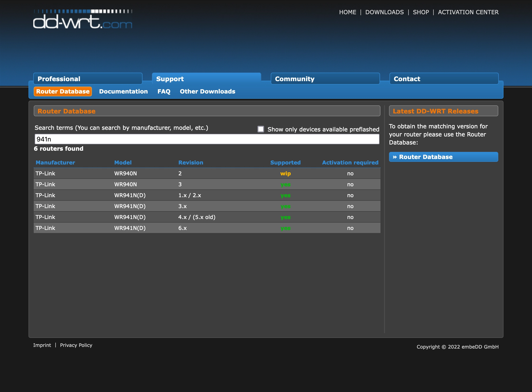The width and height of the screenshot is (532, 392).
Task: Open the Community tab
Action: 325,79
